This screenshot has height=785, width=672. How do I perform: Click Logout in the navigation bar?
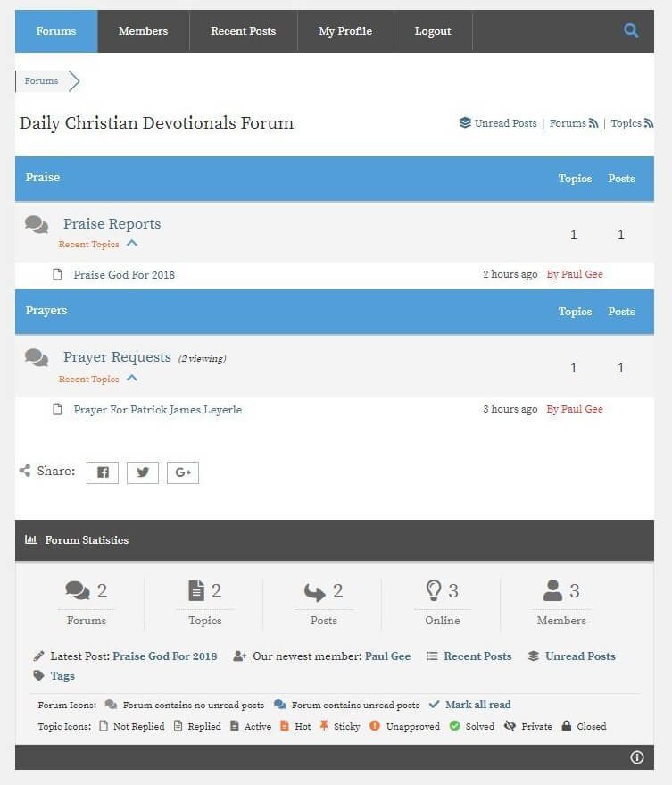click(x=433, y=31)
